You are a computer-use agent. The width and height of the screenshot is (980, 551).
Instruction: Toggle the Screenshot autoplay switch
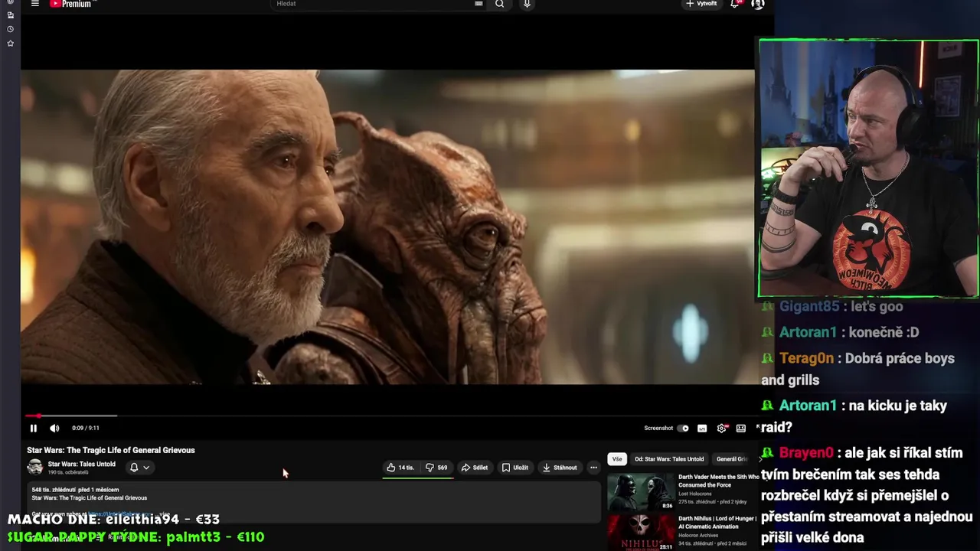[x=683, y=429]
